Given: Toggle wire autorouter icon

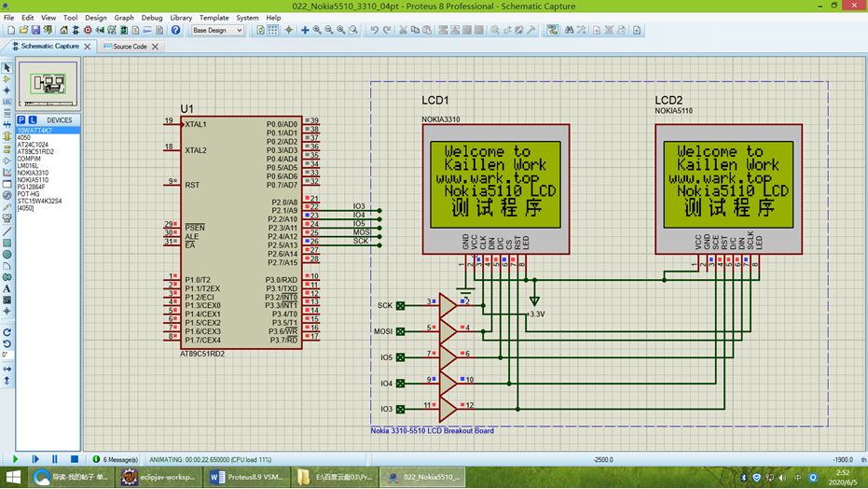Looking at the screenshot, I should coord(553,31).
